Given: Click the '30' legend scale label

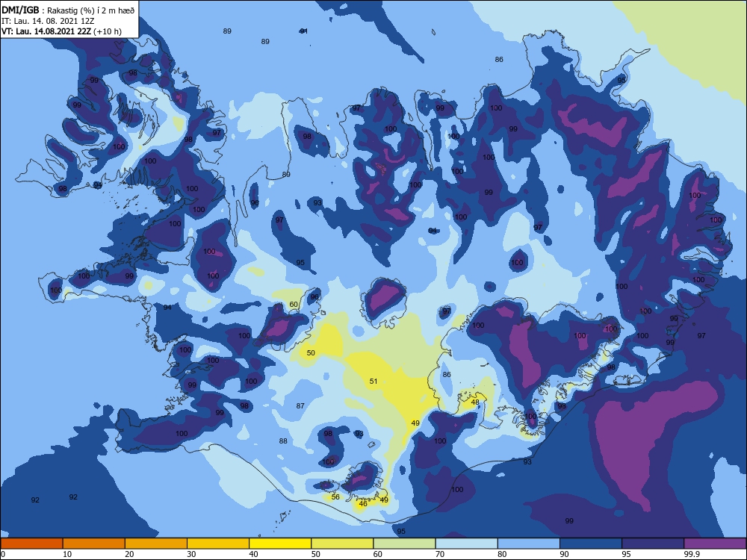Looking at the screenshot, I should [x=191, y=554].
